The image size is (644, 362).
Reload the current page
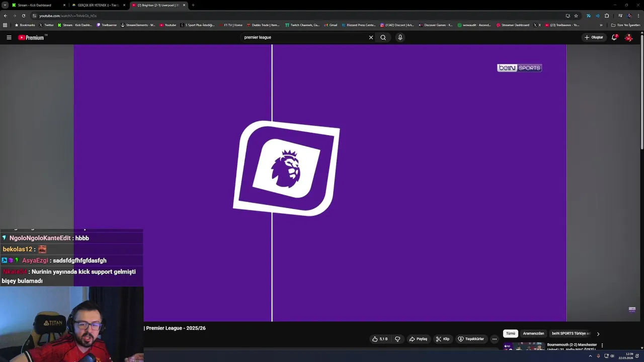pos(23,16)
